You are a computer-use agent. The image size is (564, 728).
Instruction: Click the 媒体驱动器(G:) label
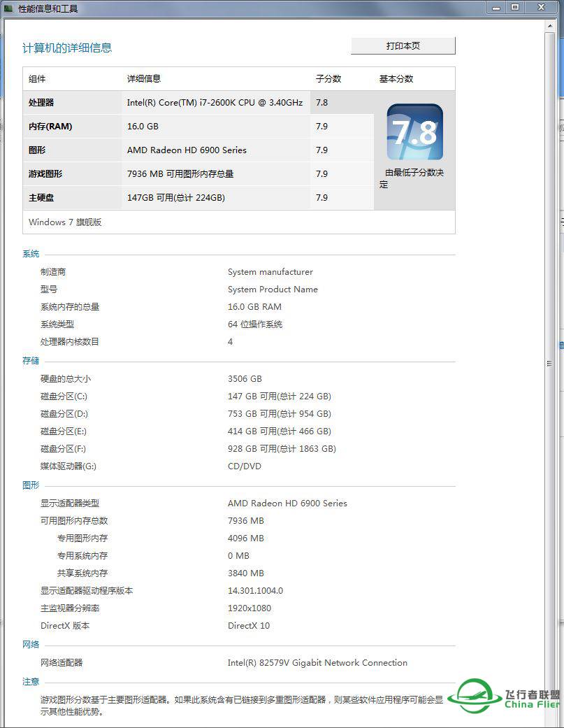pos(68,466)
